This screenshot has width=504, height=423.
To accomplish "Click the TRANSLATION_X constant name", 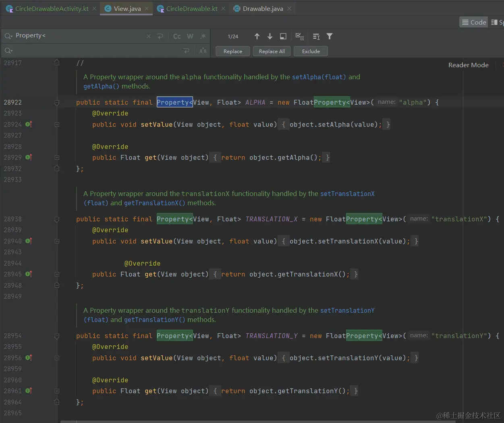I will [x=272, y=219].
